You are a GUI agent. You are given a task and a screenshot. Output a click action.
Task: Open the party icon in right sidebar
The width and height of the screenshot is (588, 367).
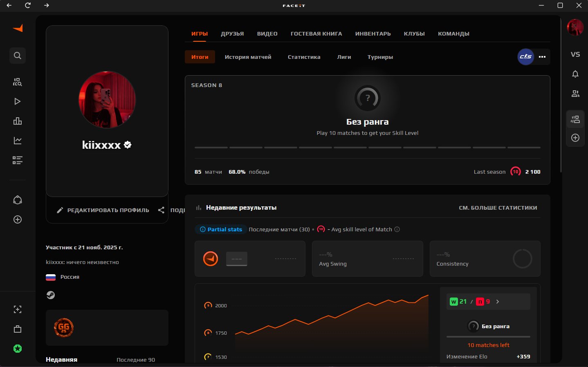pos(575,119)
